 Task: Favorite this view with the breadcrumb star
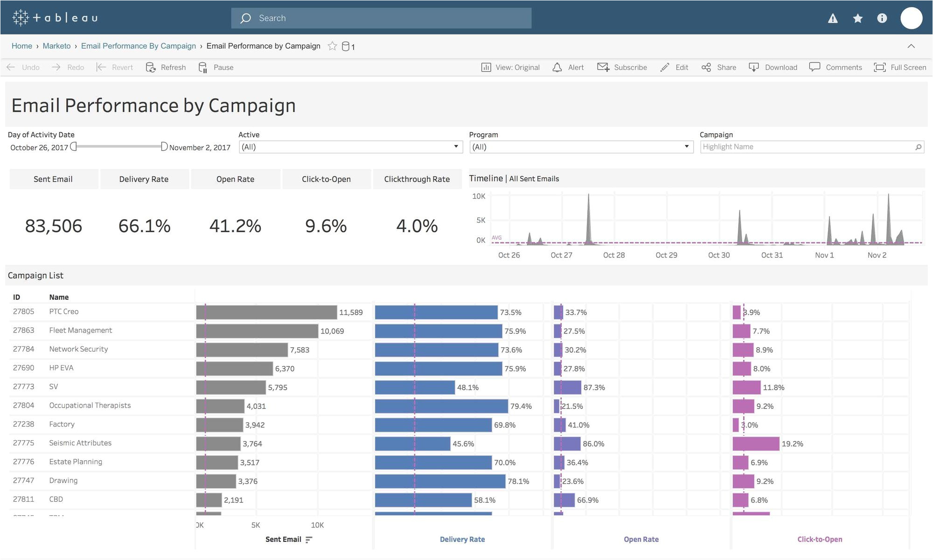pos(332,46)
